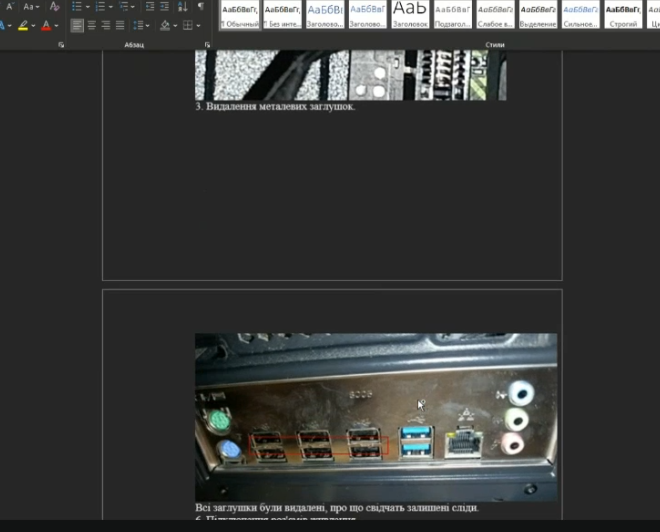The height and width of the screenshot is (532, 660).
Task: Align text to the left
Action: coord(77,26)
